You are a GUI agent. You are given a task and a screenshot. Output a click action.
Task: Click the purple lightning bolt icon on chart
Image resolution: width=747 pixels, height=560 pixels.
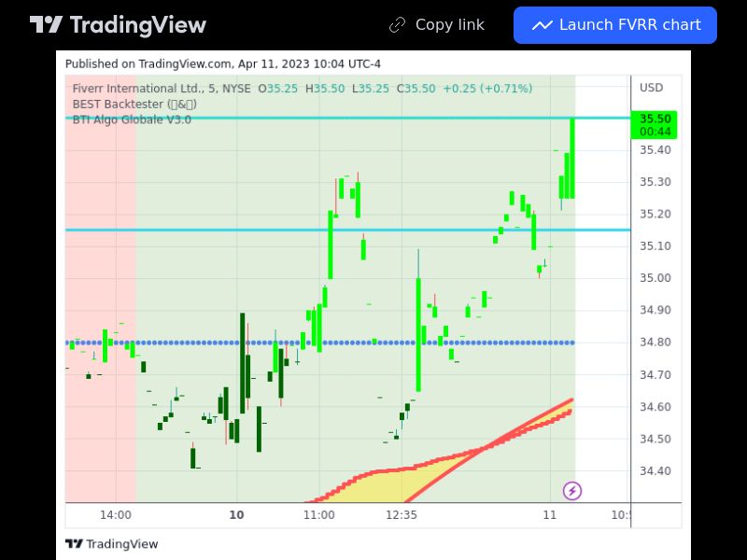(571, 490)
